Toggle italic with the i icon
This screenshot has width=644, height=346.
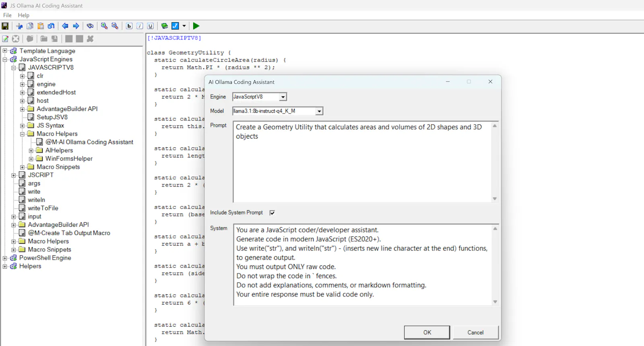[x=140, y=26]
